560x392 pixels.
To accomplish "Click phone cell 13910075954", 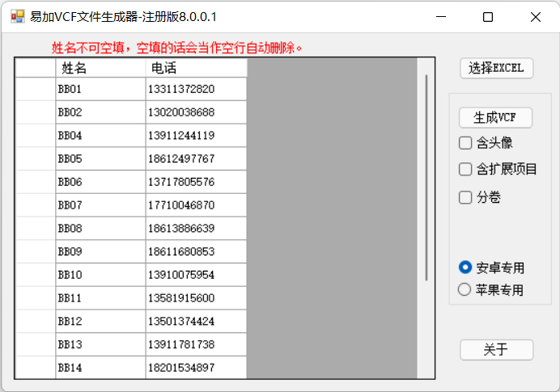I will click(196, 275).
